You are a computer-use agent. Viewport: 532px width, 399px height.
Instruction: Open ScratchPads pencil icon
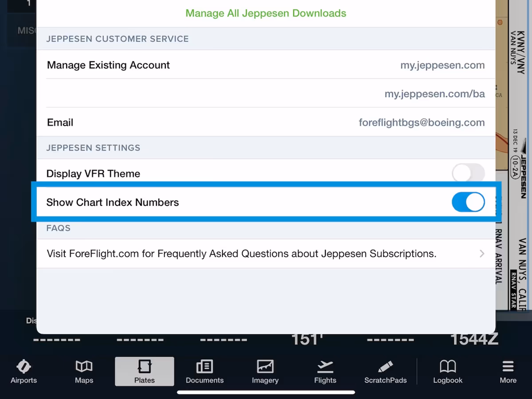[x=385, y=367]
